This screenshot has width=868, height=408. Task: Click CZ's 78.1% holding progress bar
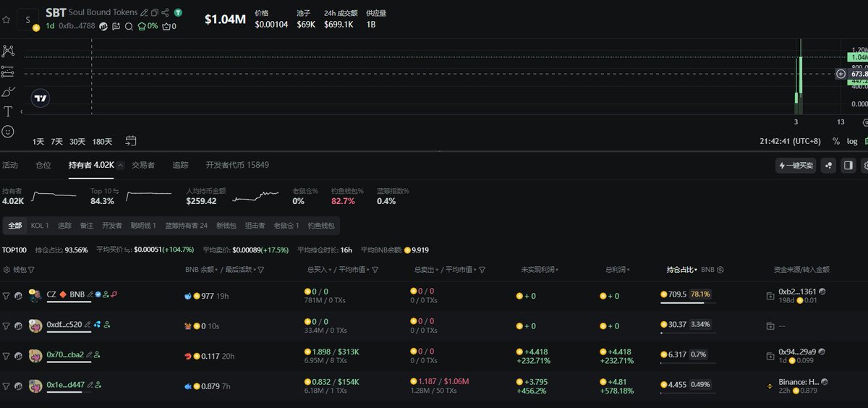coord(682,303)
